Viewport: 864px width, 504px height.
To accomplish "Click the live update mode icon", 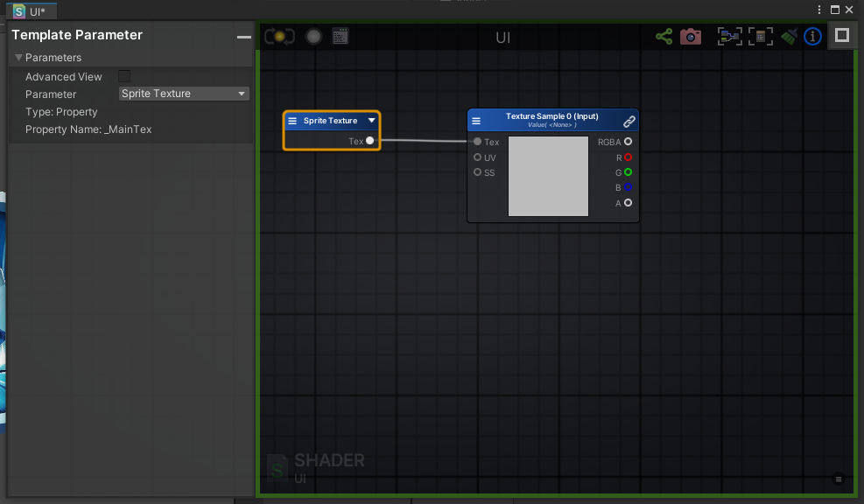I will click(x=279, y=37).
